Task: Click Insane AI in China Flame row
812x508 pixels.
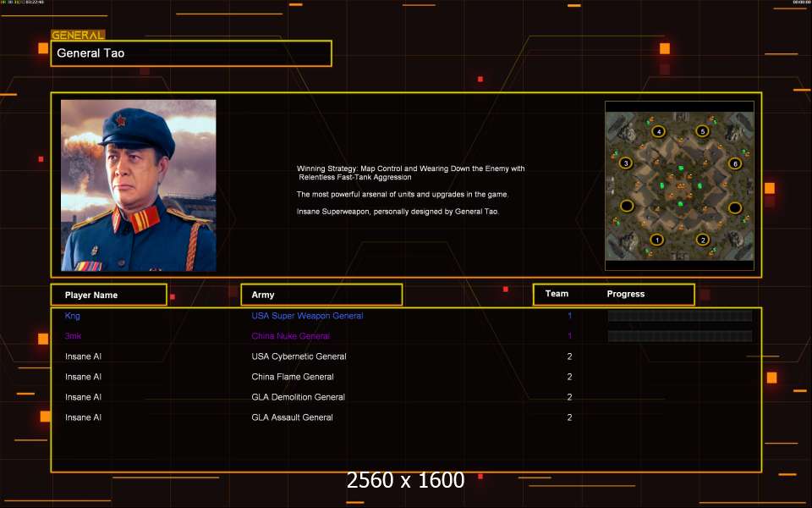Action: pos(84,377)
